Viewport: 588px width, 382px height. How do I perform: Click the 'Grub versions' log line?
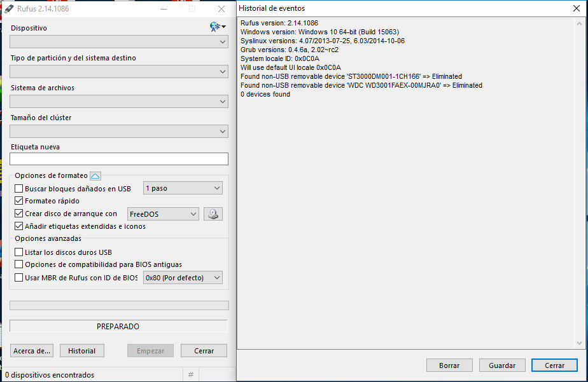[x=290, y=50]
